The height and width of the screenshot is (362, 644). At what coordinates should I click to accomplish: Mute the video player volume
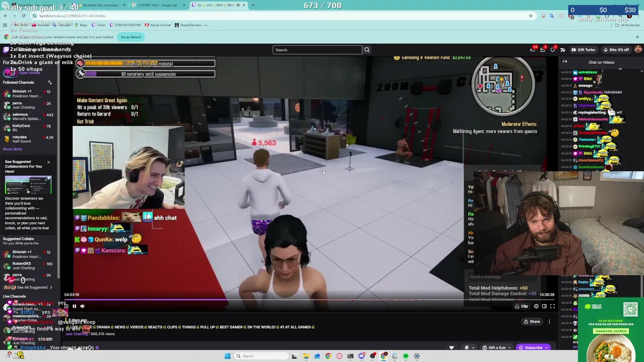[x=83, y=306]
